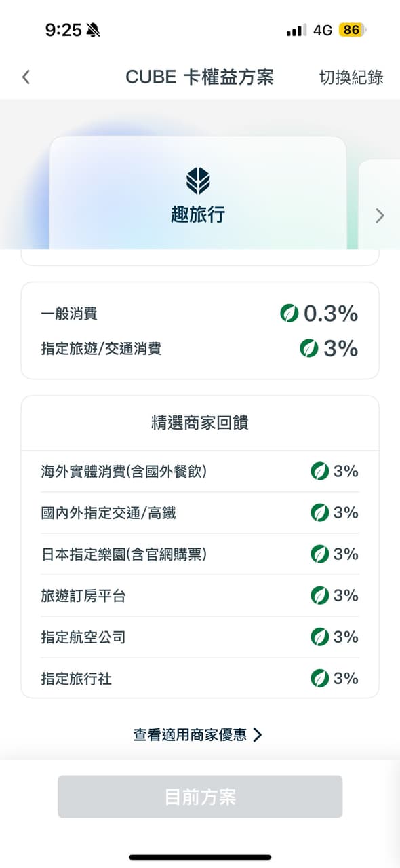Viewport: 400px width, 868px height.
Task: Click the back chevron at top left
Action: tap(26, 77)
